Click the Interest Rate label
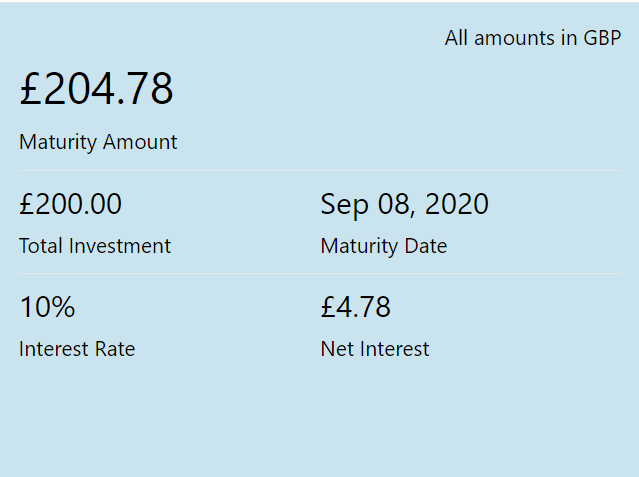 (77, 349)
